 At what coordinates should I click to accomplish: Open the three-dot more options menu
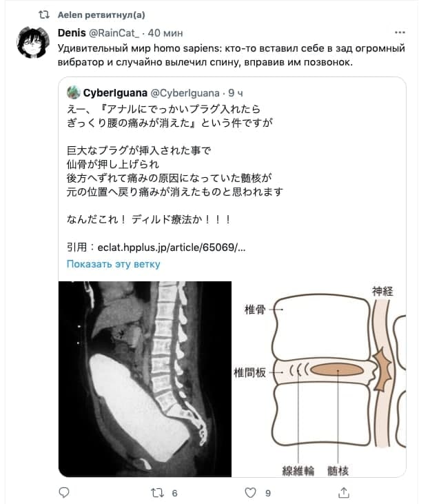click(x=400, y=32)
